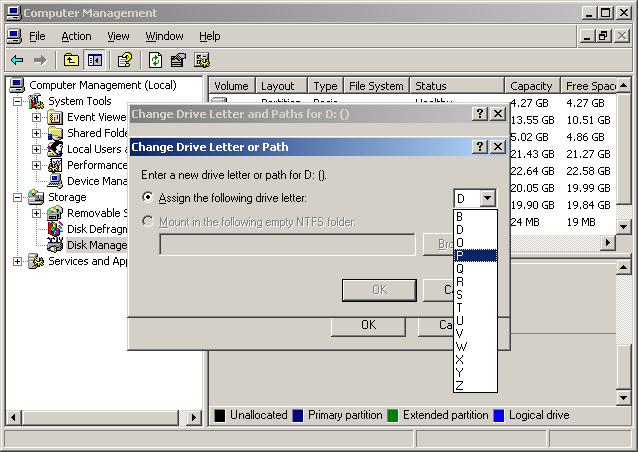Select Assign the following drive letter radio
638x452 pixels.
[x=148, y=198]
